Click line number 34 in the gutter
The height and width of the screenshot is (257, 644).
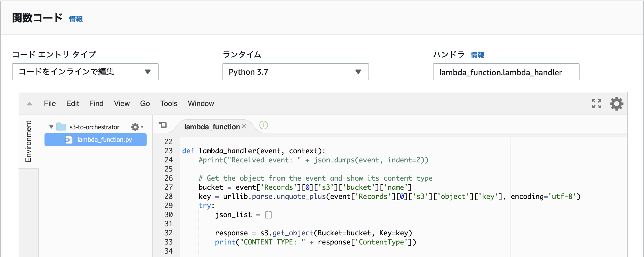coord(169,251)
